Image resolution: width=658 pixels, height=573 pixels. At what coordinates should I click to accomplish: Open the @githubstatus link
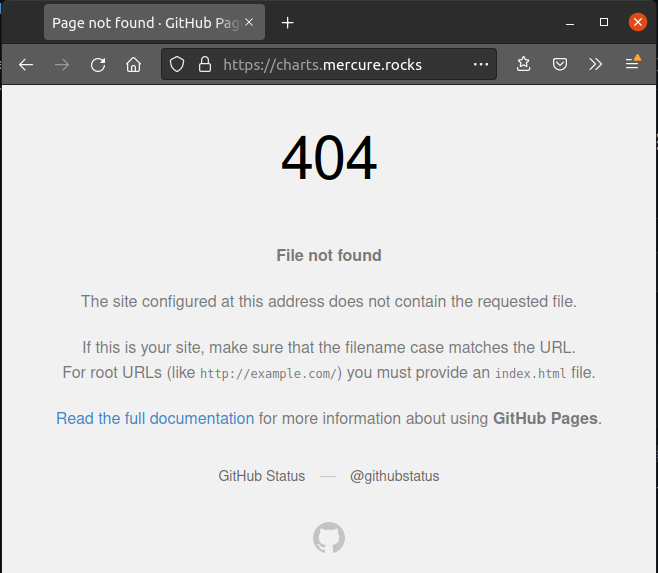point(394,476)
